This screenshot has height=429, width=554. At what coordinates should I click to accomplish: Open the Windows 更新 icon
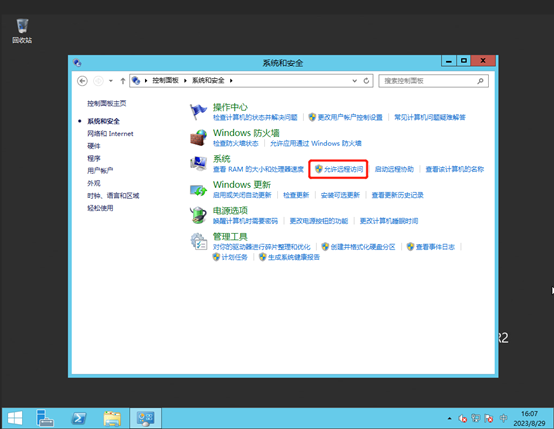coord(198,189)
